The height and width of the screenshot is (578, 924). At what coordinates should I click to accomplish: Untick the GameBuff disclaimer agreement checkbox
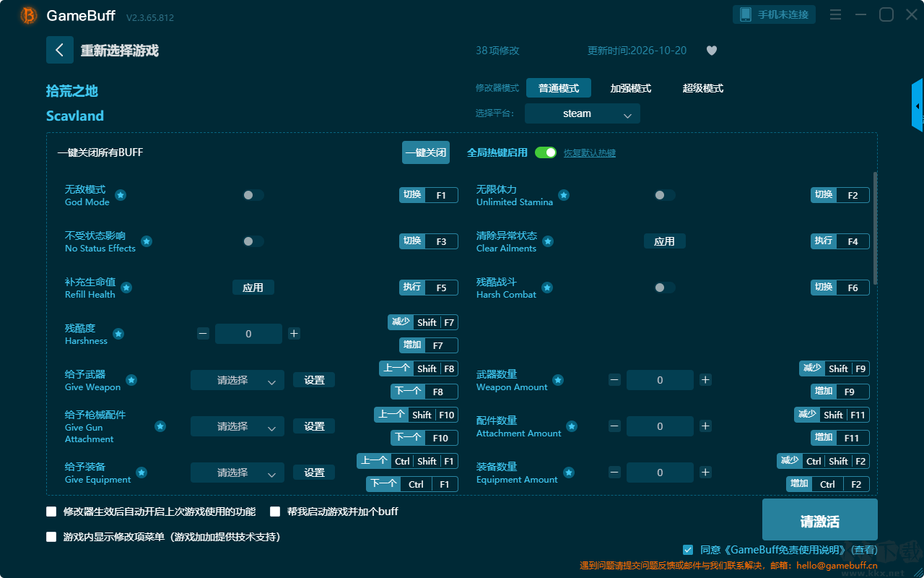click(x=688, y=550)
